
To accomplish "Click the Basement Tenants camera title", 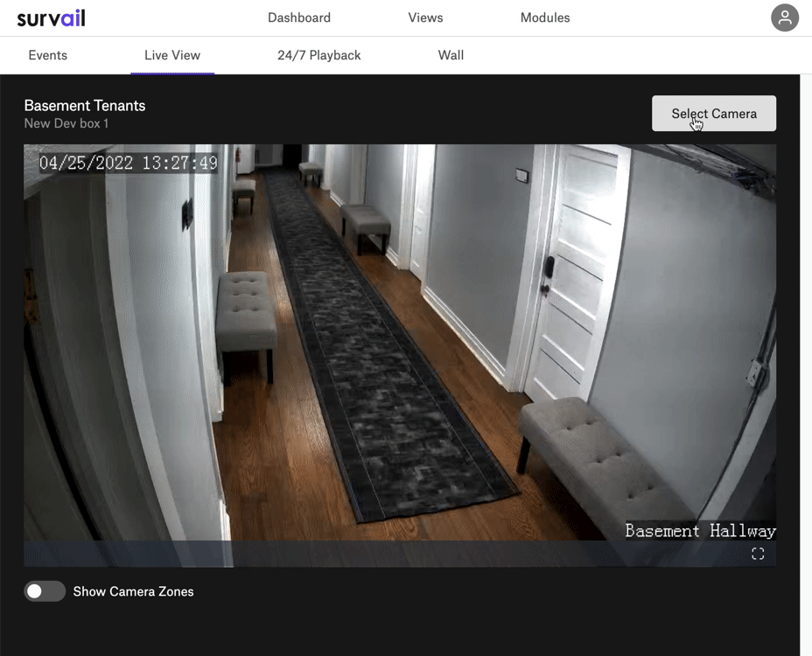I will (84, 106).
